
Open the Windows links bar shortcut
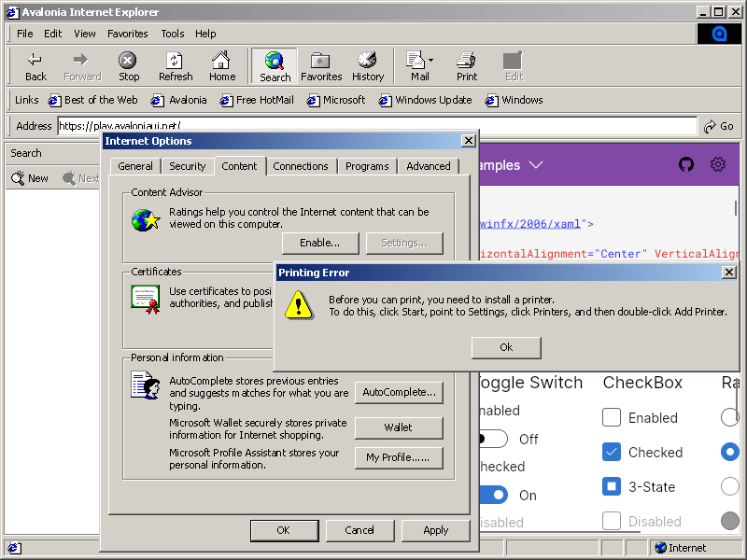pos(514,100)
